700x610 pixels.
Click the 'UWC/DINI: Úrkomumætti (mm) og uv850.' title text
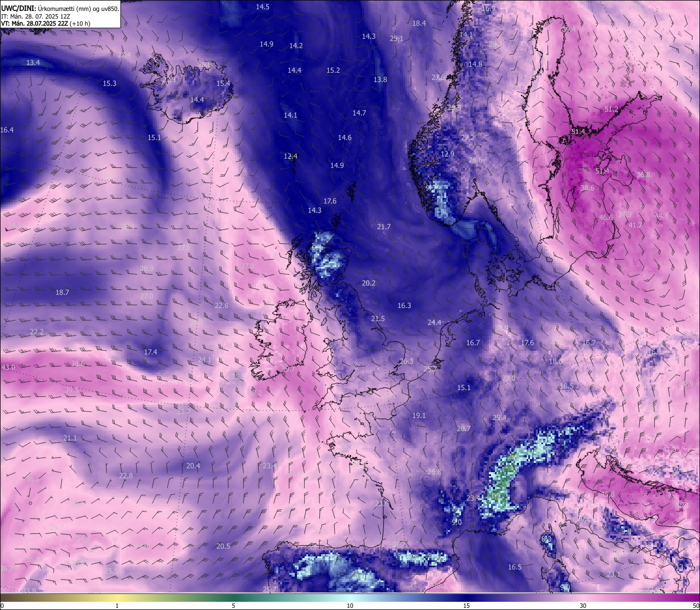pos(60,9)
